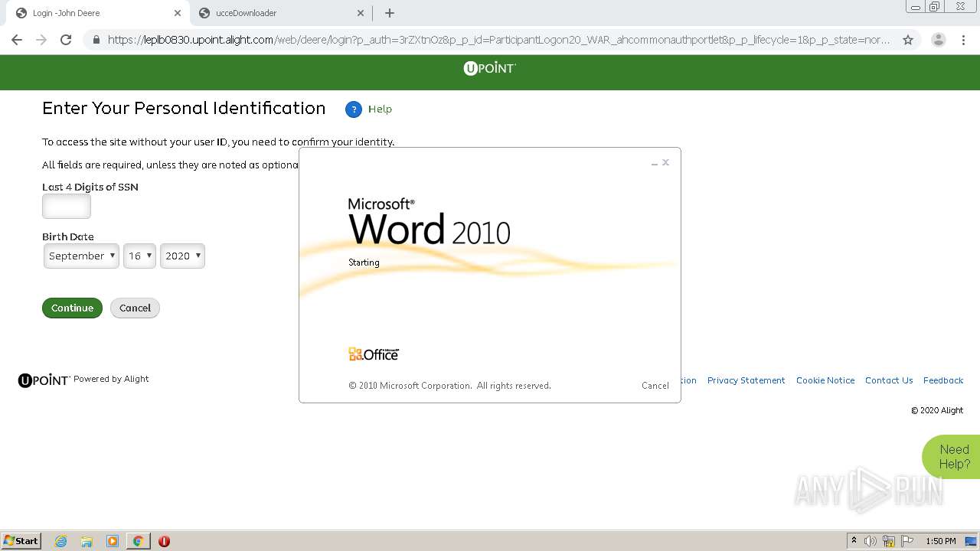Screen dimensions: 980x551
Task: Switch to the Login - John Deere tab
Action: (96, 13)
